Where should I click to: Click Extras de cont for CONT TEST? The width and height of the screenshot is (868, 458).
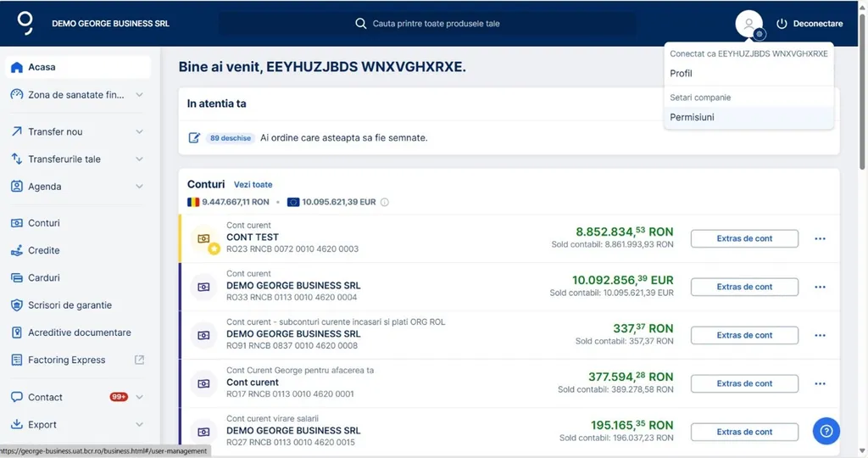pos(744,238)
